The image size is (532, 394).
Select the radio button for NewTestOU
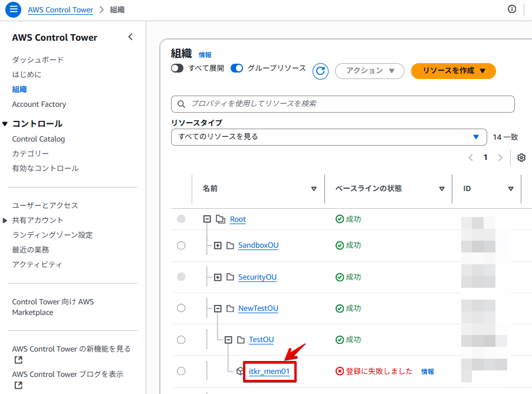click(x=181, y=308)
